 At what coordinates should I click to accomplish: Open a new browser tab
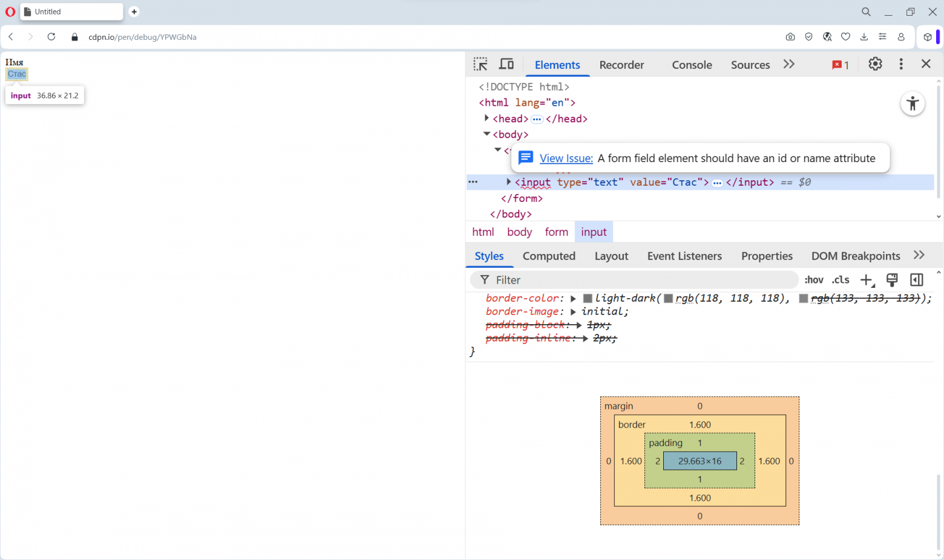[x=134, y=11]
